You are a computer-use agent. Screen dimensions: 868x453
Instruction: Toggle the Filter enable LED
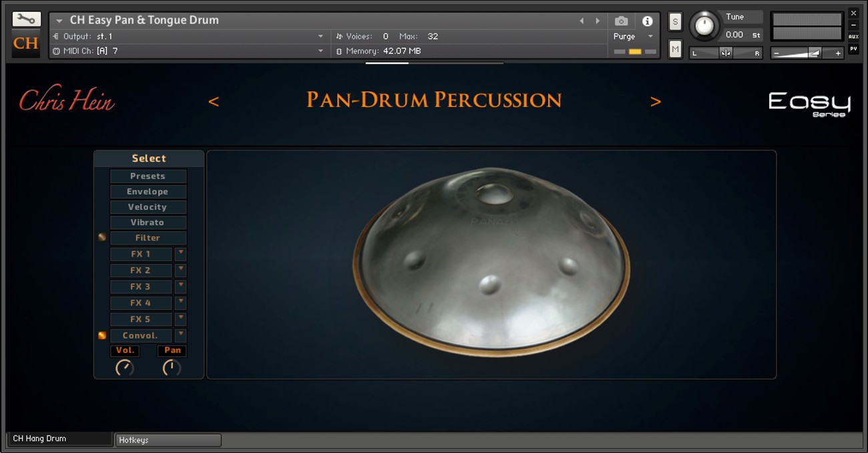pyautogui.click(x=102, y=237)
